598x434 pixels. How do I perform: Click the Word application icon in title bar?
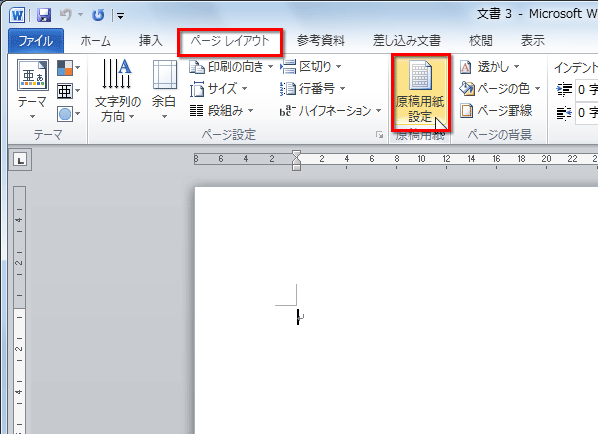click(18, 15)
